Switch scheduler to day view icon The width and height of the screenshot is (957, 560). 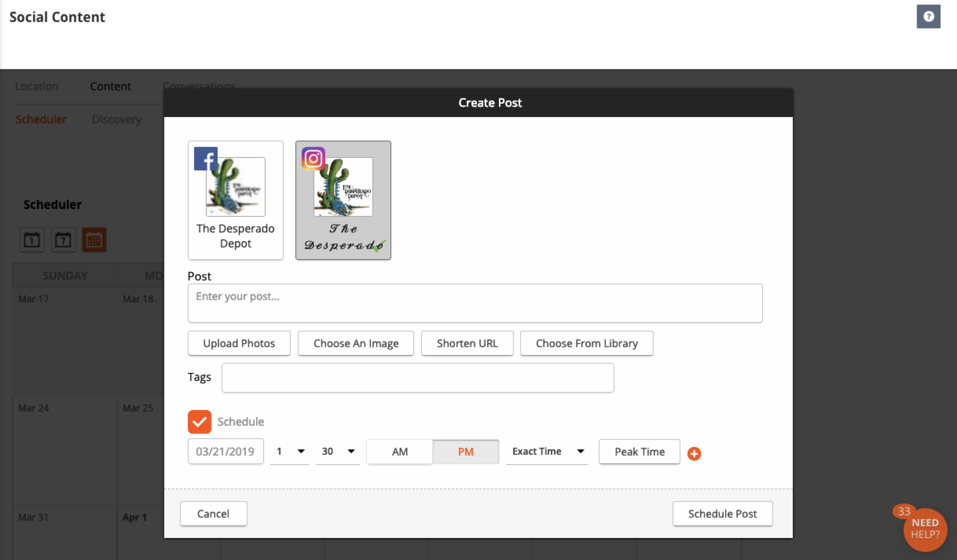32,240
